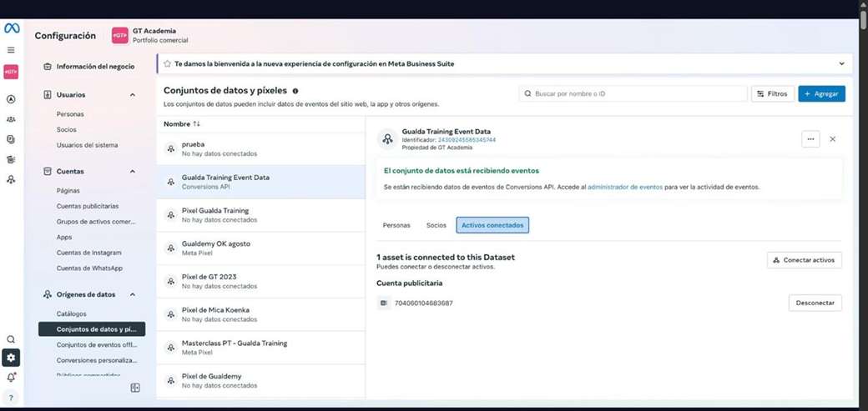Click the collapse sidebar panel icon
The image size is (868, 411).
[135, 388]
